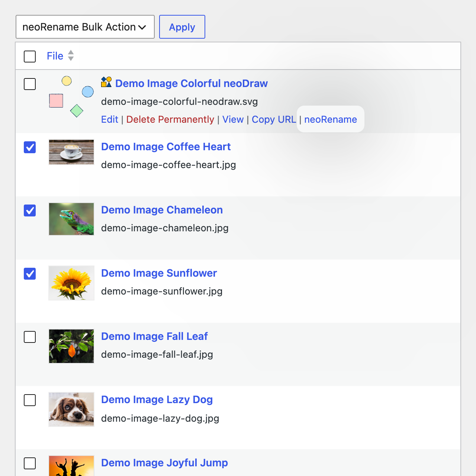
Task: Open the neoRename Bulk Action dropdown
Action: click(85, 27)
